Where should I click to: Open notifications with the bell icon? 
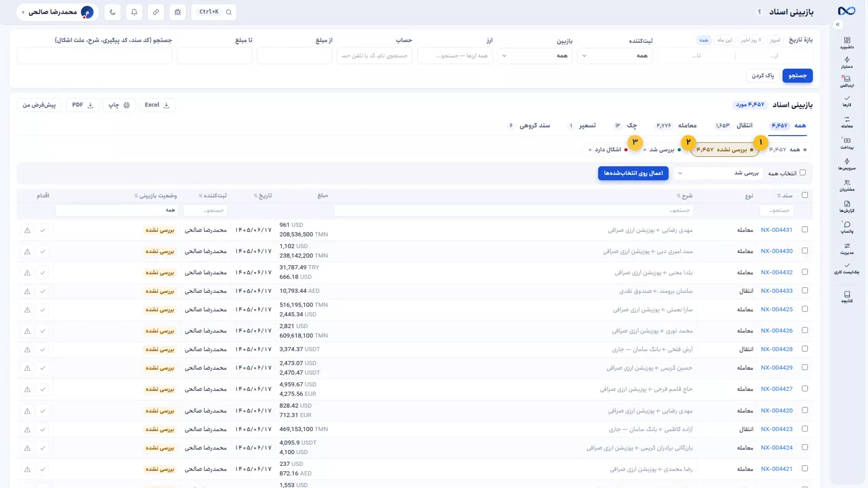pos(134,12)
